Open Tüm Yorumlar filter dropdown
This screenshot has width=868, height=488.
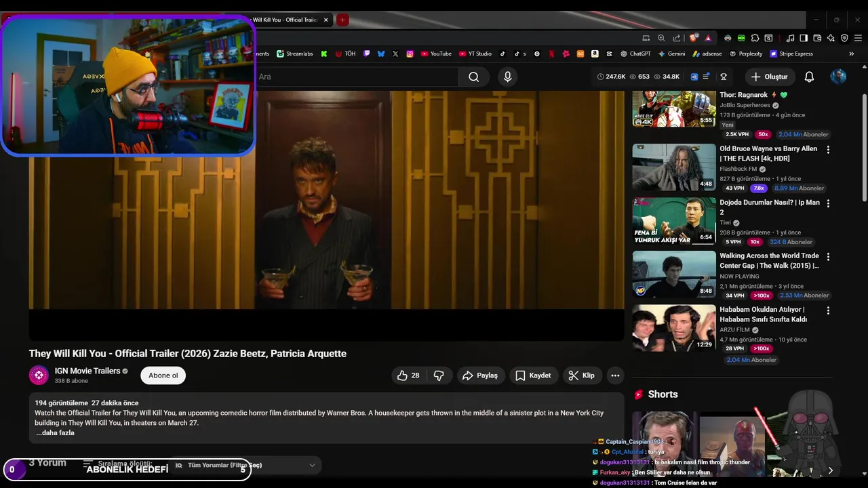(x=245, y=465)
